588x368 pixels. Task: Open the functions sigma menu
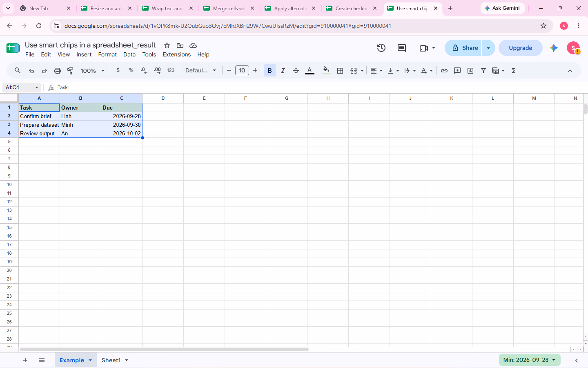(514, 71)
